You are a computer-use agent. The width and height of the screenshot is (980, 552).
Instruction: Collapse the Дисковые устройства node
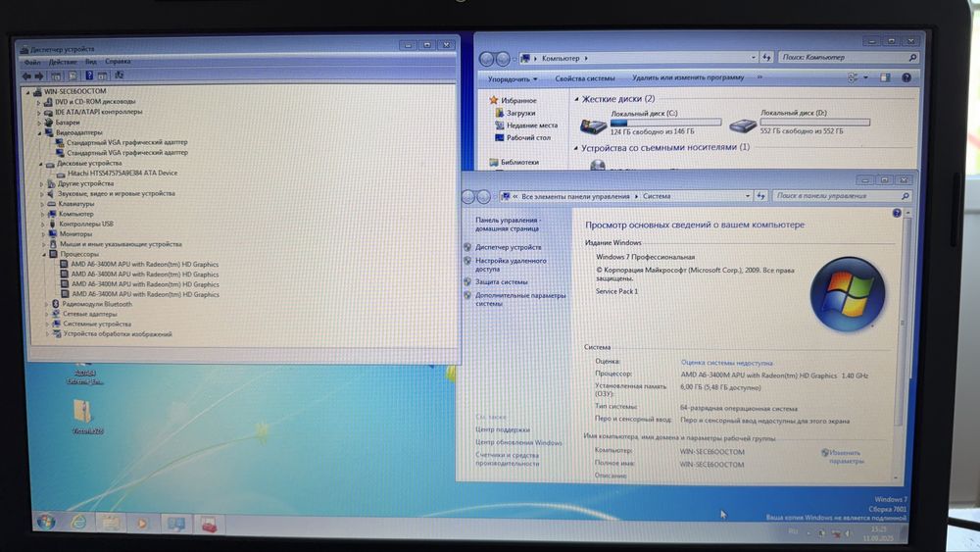pos(41,163)
